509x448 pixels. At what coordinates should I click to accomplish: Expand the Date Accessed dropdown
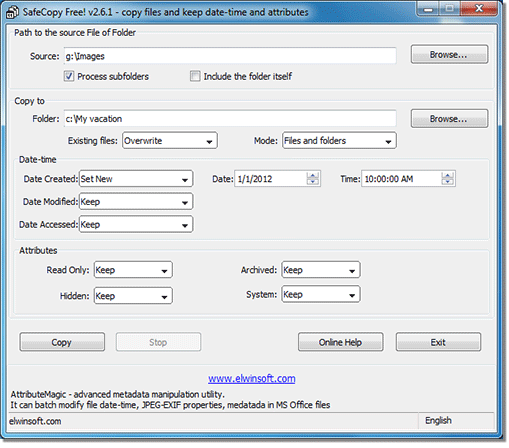[x=136, y=224]
